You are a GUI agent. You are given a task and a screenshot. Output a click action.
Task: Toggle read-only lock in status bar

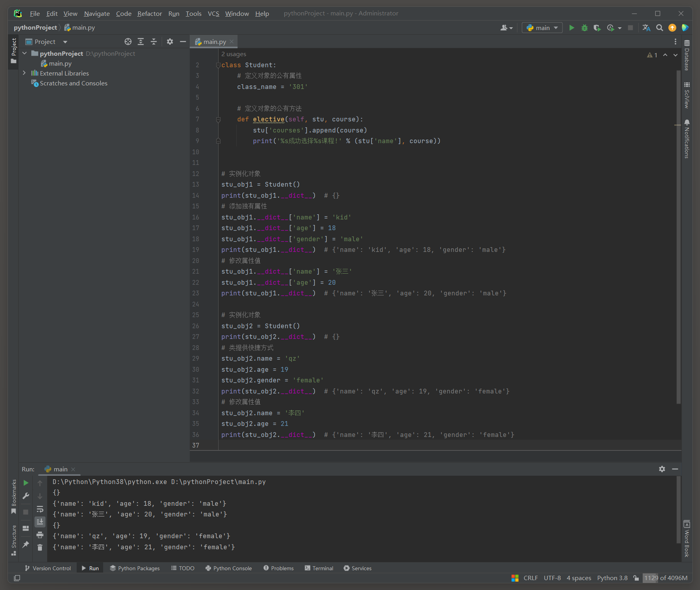(x=636, y=578)
